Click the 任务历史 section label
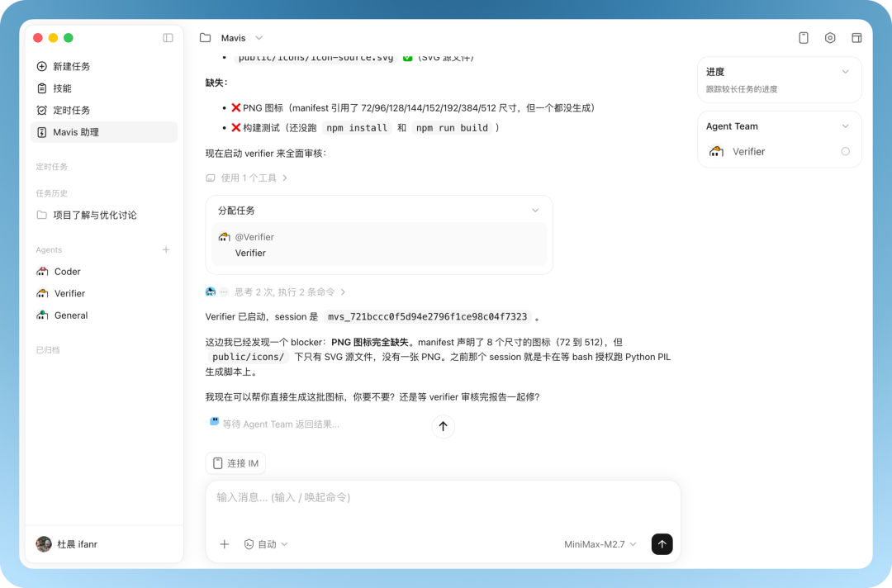 tap(52, 193)
